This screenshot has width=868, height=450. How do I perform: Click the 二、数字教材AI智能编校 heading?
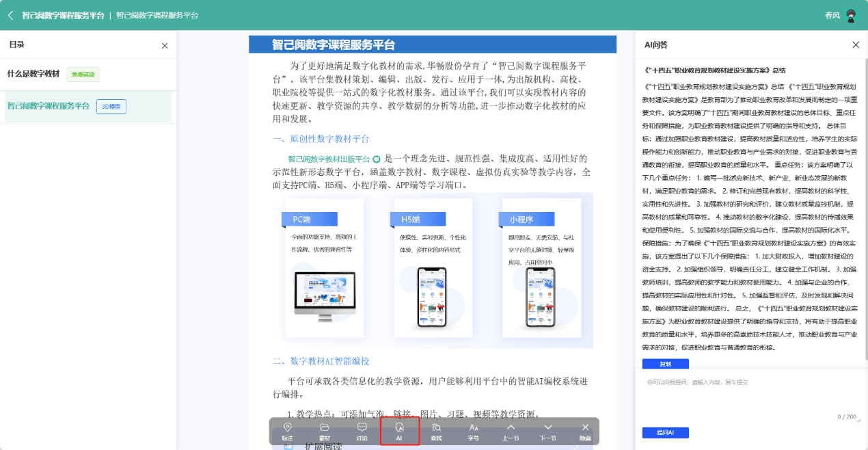click(321, 361)
